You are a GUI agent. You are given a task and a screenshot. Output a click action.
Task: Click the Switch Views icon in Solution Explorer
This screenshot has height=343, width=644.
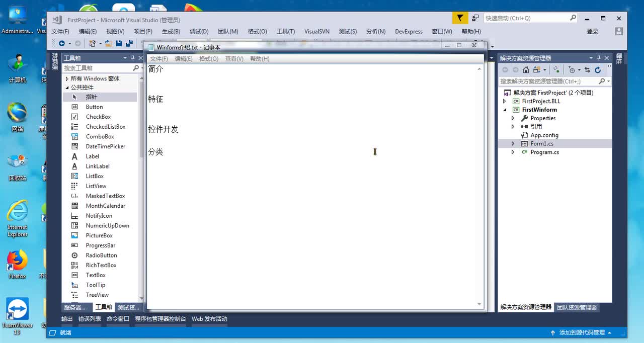click(x=537, y=70)
